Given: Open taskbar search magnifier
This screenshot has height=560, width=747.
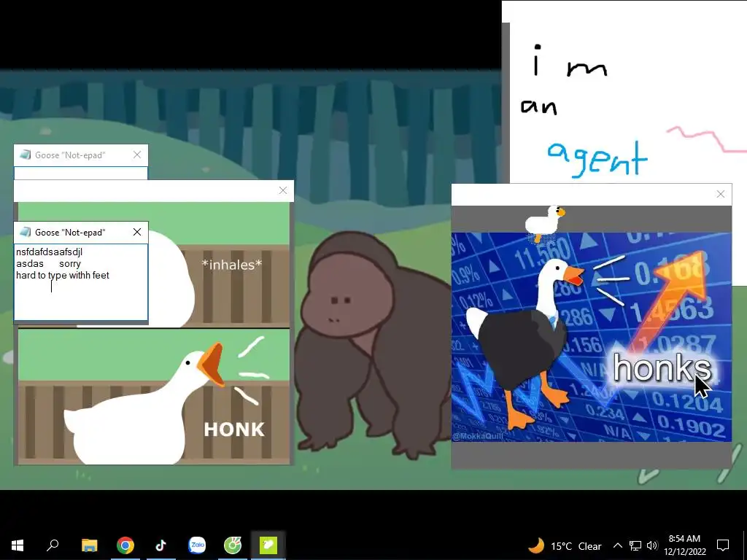Looking at the screenshot, I should [x=53, y=545].
